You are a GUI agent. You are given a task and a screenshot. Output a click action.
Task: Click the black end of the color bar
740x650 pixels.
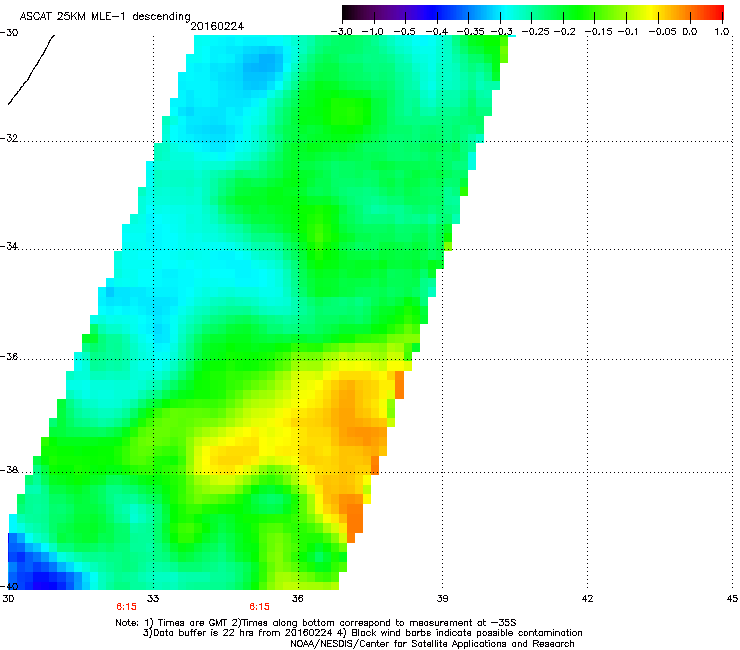[349, 12]
